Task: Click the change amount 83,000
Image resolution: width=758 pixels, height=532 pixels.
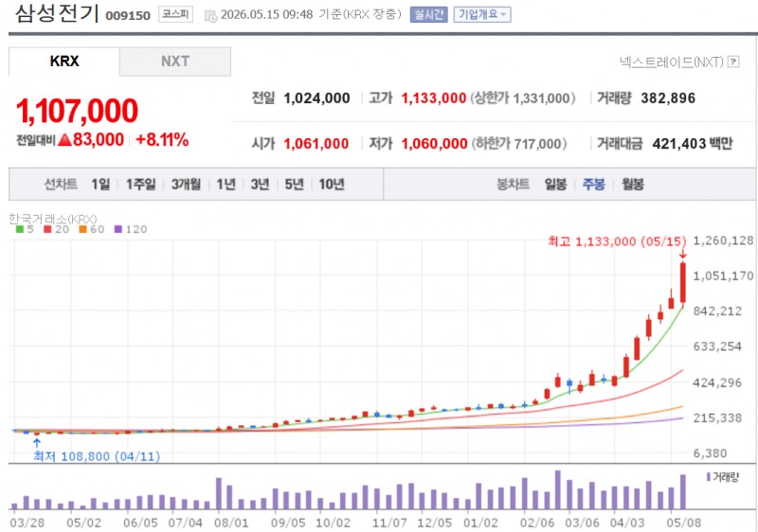Action: pyautogui.click(x=99, y=140)
